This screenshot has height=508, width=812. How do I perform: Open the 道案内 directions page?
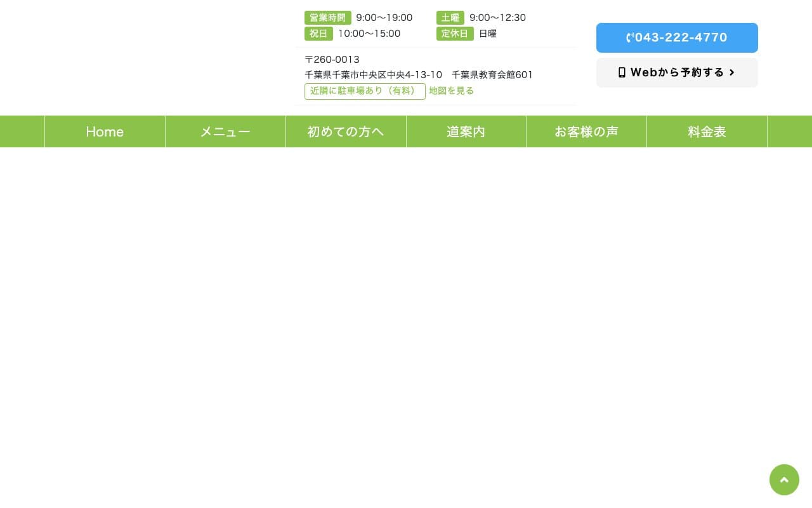[466, 131]
